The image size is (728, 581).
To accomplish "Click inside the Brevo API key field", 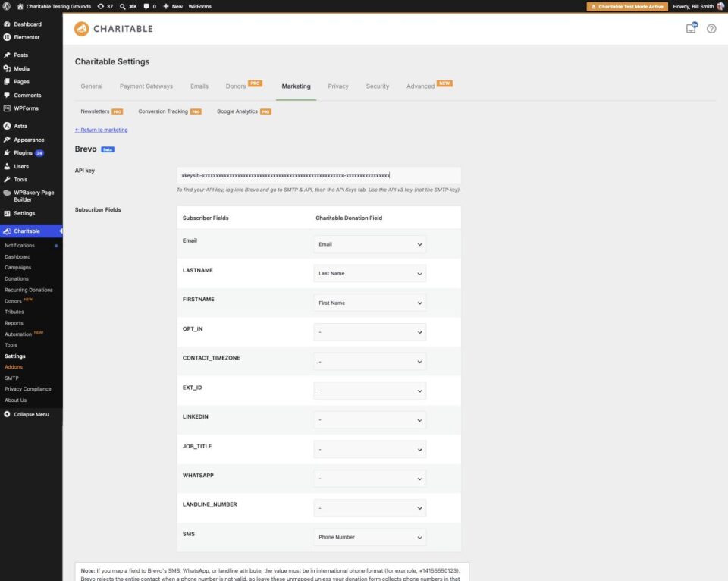I will point(319,175).
